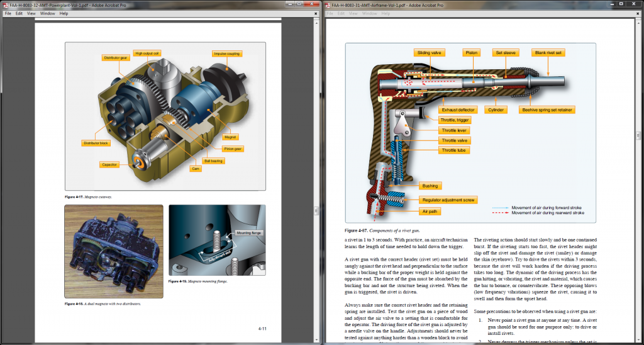Viewport: 644px width, 345px height.
Task: Open the Help menu in the Powerplant window
Action: pos(64,13)
